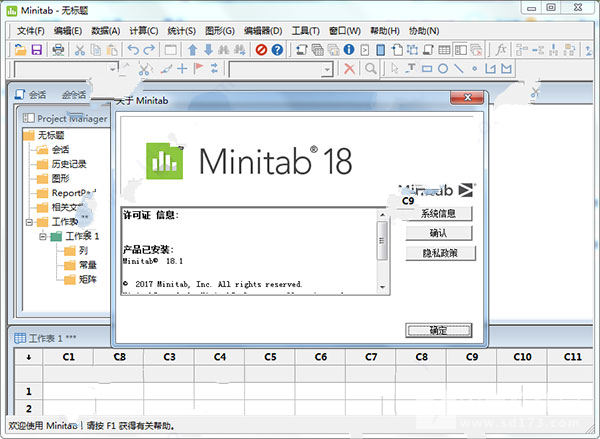
Task: Open the 图形(G) menu
Action: pos(220,31)
